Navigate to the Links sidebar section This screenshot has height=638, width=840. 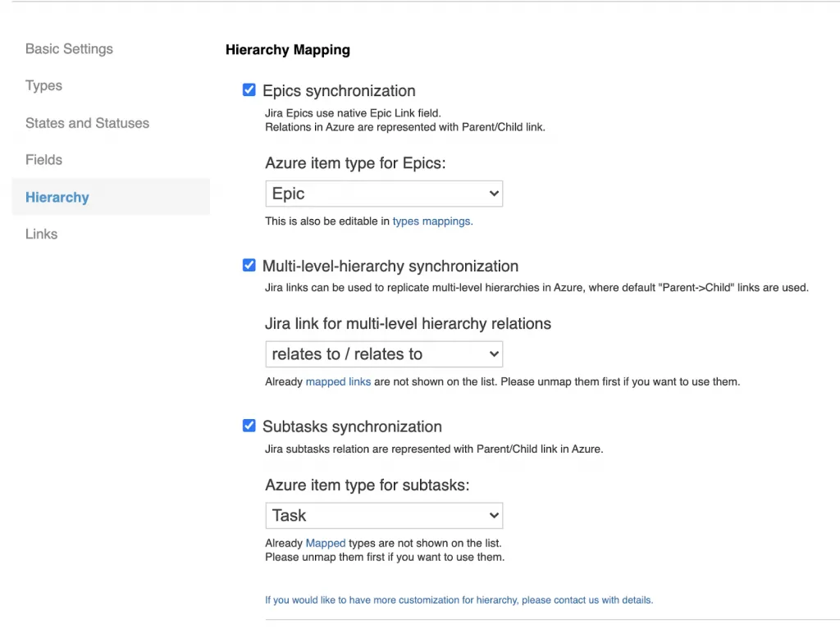[x=41, y=235]
